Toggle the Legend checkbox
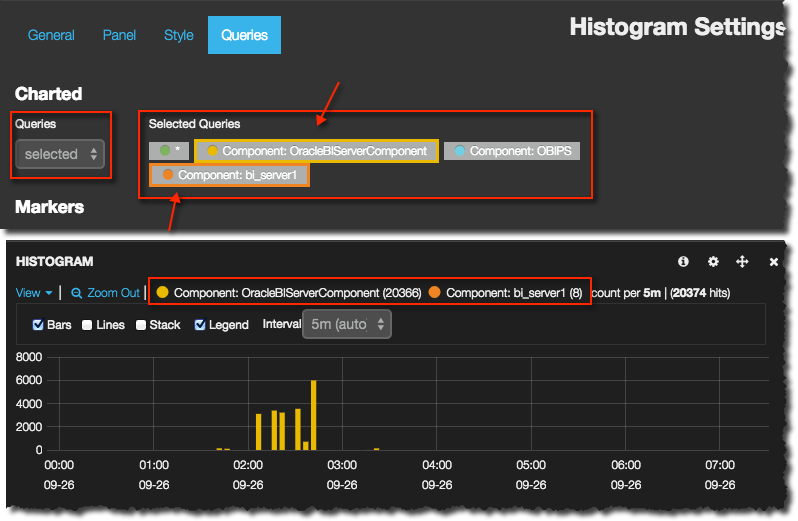Viewport: 798px width, 521px height. pos(200,325)
